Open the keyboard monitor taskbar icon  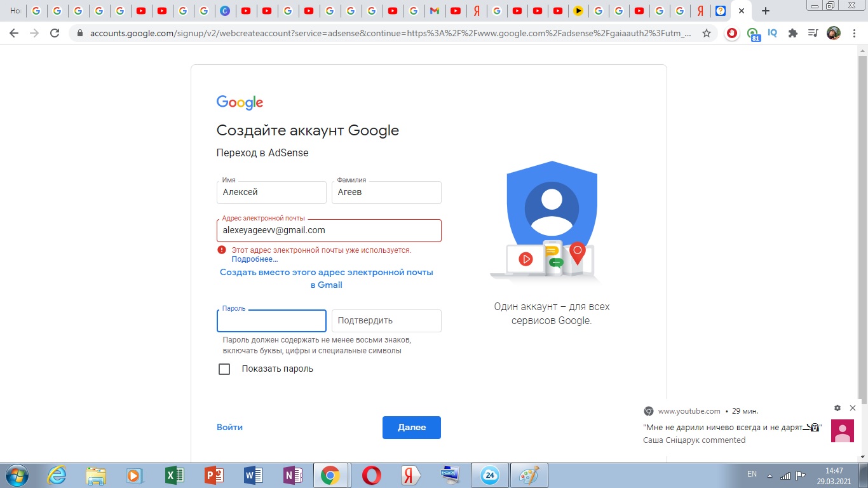point(451,475)
